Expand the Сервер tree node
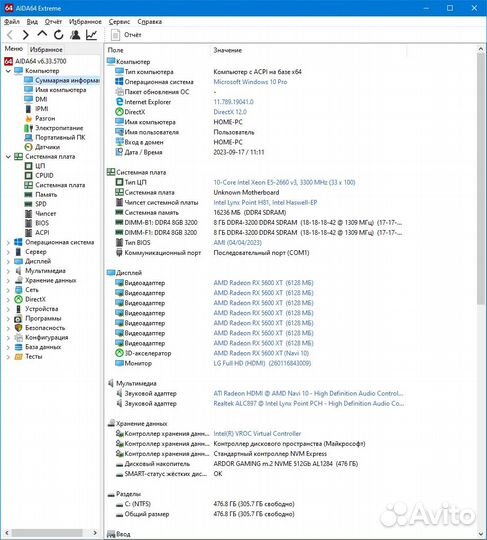 point(8,252)
